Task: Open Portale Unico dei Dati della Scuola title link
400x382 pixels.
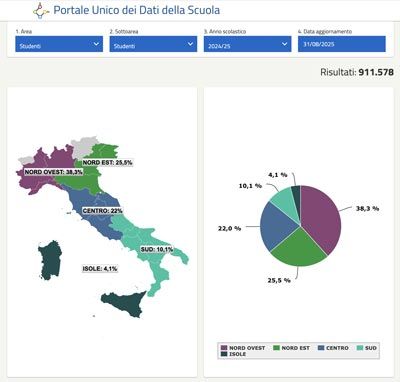Action: tap(137, 10)
